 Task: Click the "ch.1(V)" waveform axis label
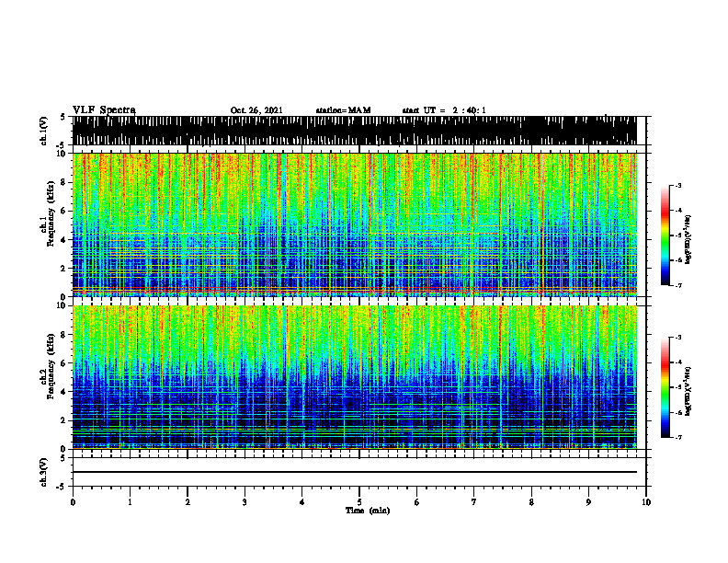pos(44,131)
